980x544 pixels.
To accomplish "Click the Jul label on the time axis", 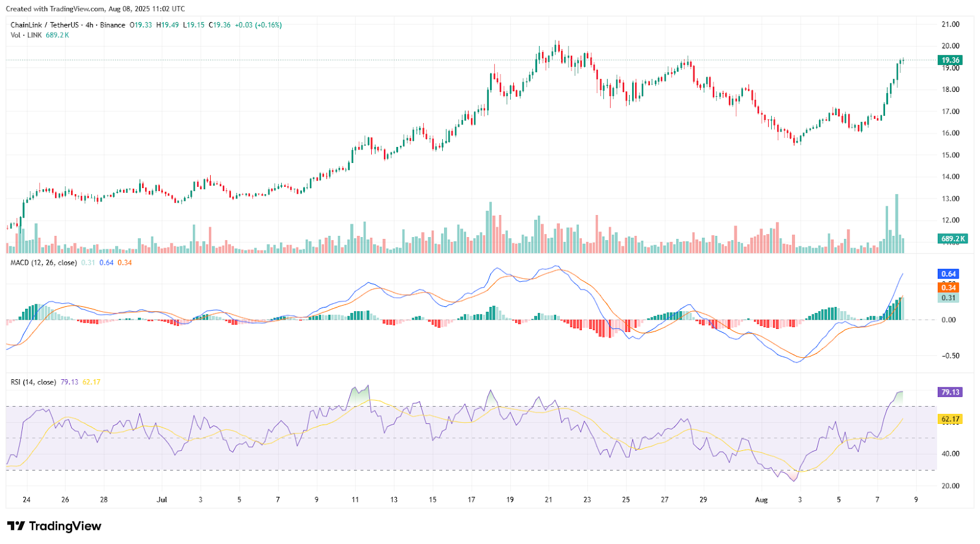I will pos(162,500).
